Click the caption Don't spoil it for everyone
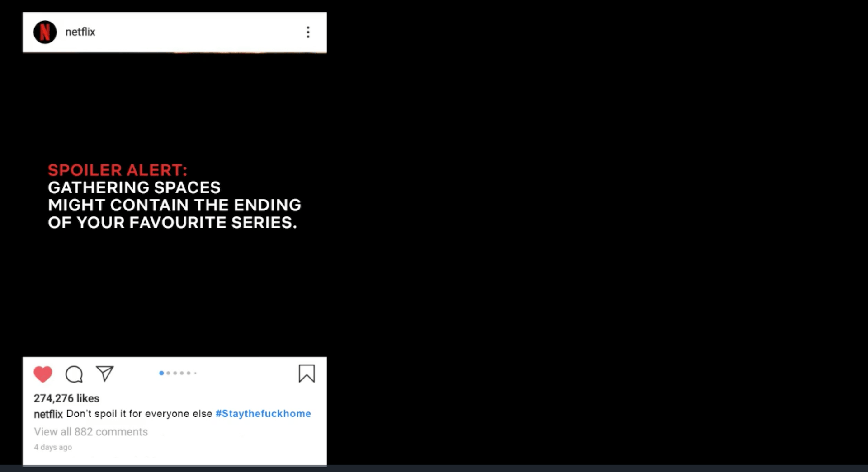The height and width of the screenshot is (472, 868). [139, 414]
